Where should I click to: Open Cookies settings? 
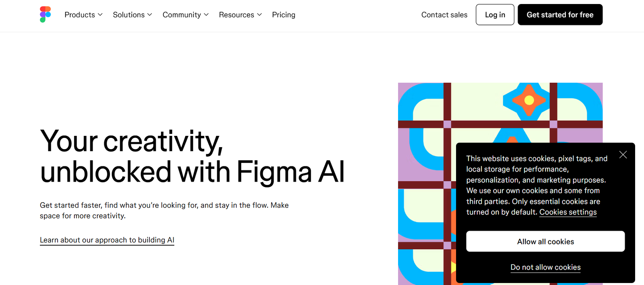tap(568, 212)
